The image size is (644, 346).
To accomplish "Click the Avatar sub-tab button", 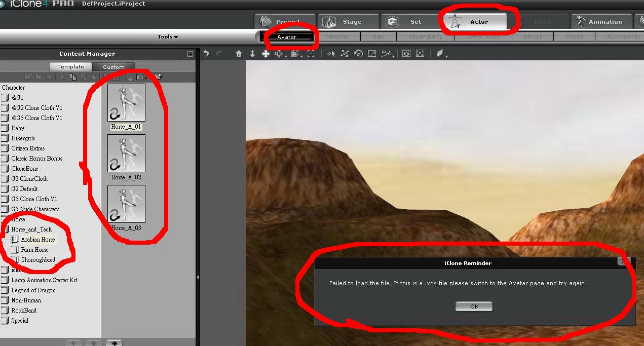I will pyautogui.click(x=286, y=37).
